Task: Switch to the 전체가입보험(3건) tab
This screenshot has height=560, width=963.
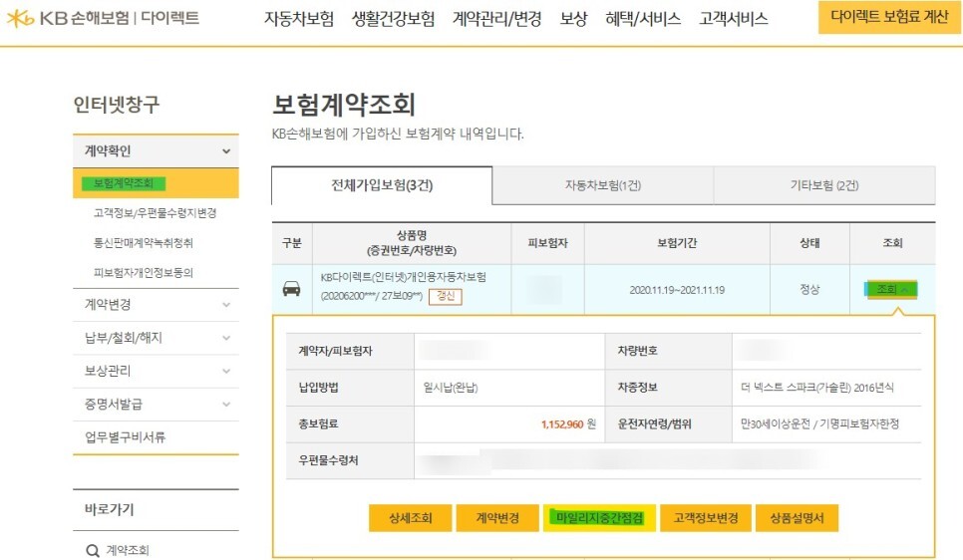Action: (382, 185)
